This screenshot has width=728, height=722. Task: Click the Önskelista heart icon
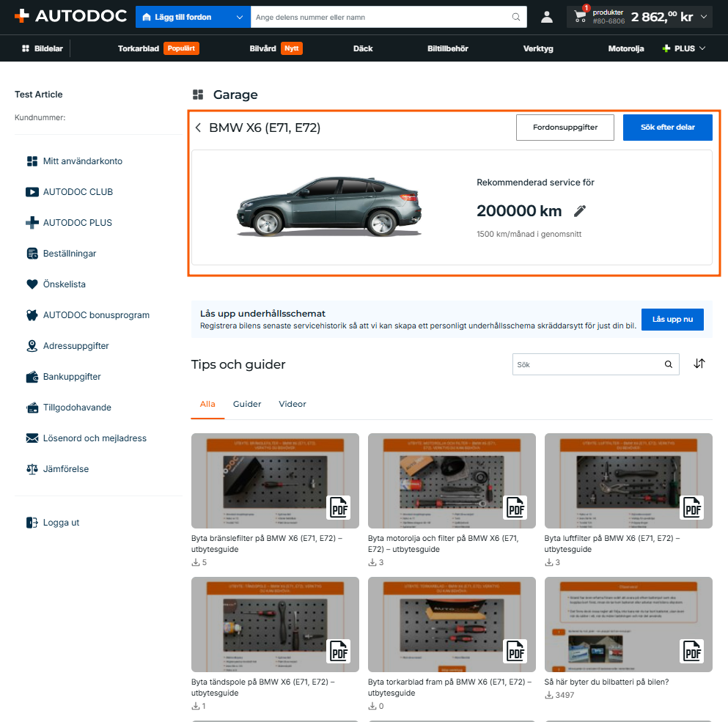point(32,284)
